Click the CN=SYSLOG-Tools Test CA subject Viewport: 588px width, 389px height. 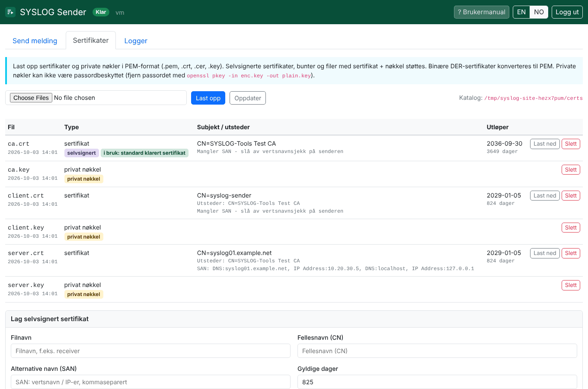[236, 143]
